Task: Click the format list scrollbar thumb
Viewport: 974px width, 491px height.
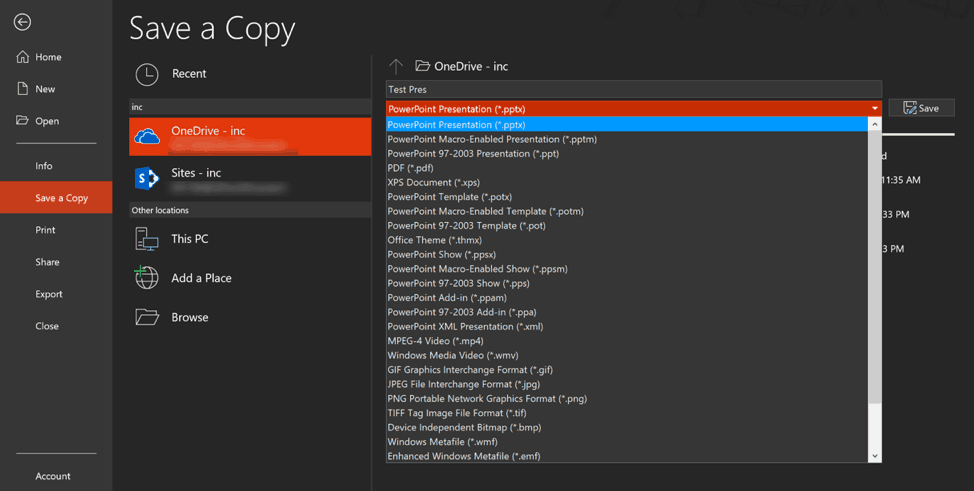Action: [x=875, y=267]
